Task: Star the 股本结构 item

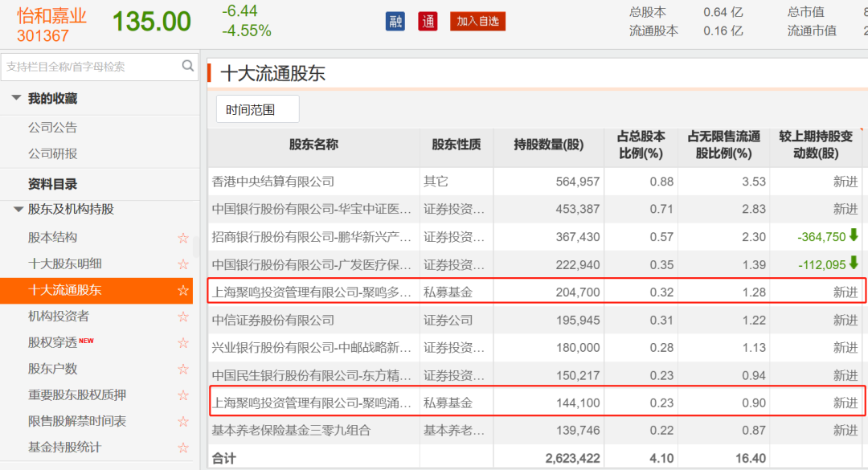Action: pyautogui.click(x=183, y=238)
